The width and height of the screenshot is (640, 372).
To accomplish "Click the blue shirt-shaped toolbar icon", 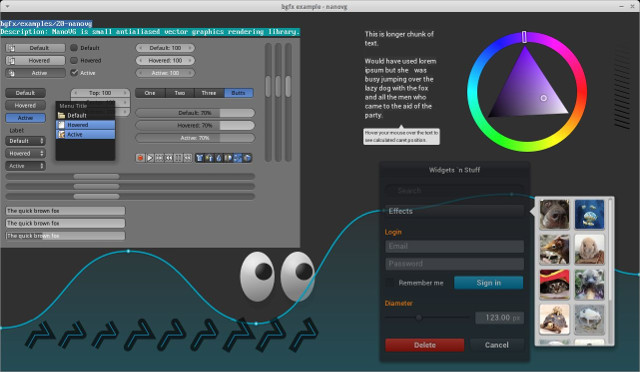I will click(x=200, y=158).
